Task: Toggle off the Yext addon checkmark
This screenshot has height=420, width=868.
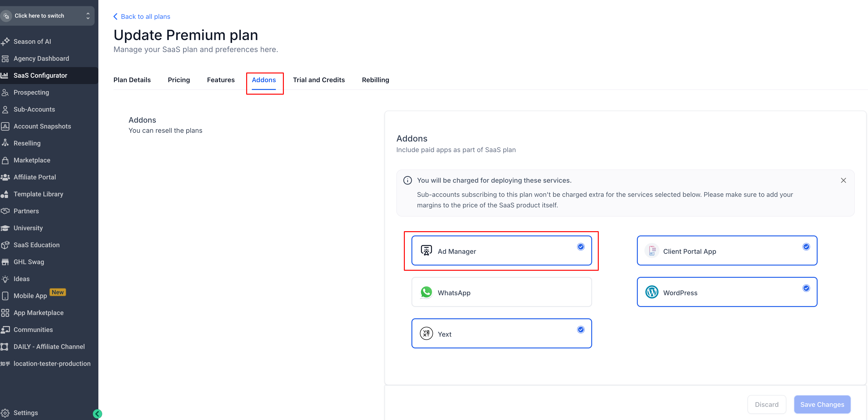Action: [x=581, y=330]
